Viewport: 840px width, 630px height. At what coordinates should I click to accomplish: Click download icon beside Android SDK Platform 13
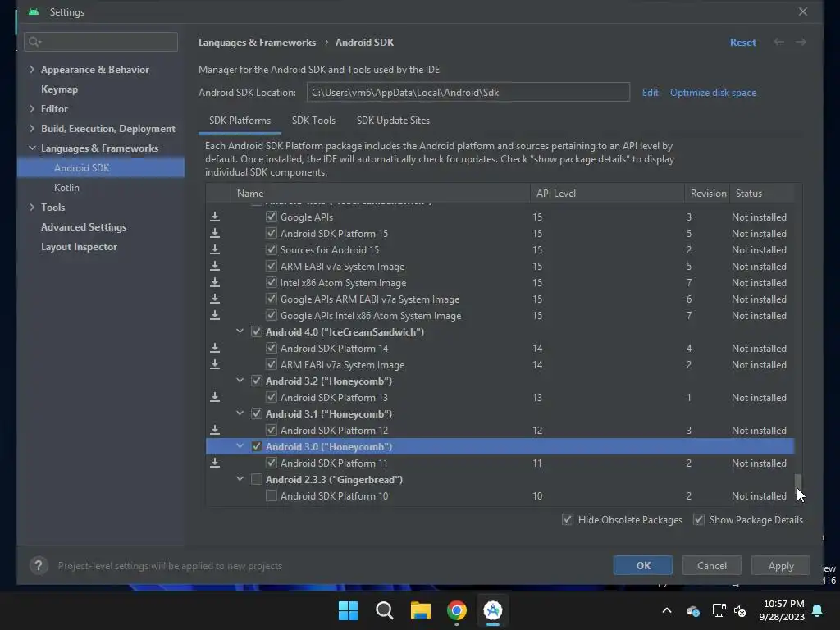pos(215,398)
